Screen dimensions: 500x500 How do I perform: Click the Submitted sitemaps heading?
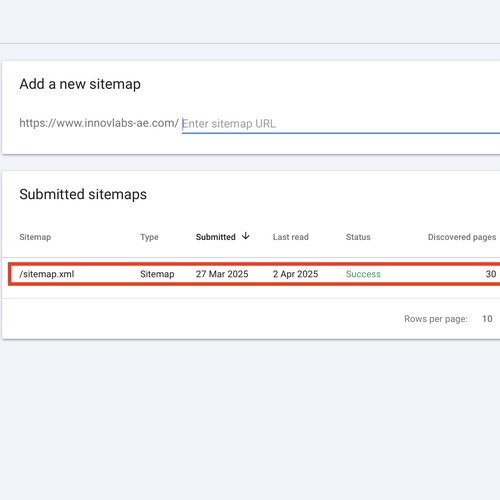(83, 194)
